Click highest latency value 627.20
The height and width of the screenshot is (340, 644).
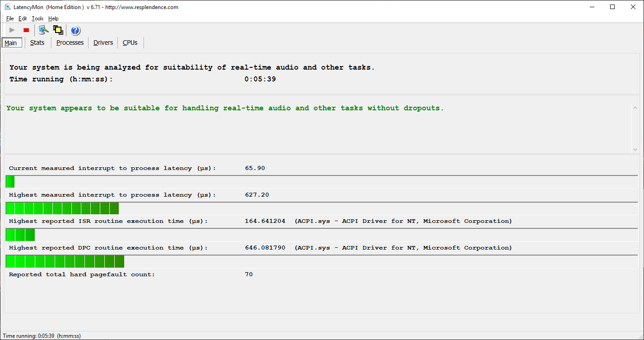pos(257,195)
